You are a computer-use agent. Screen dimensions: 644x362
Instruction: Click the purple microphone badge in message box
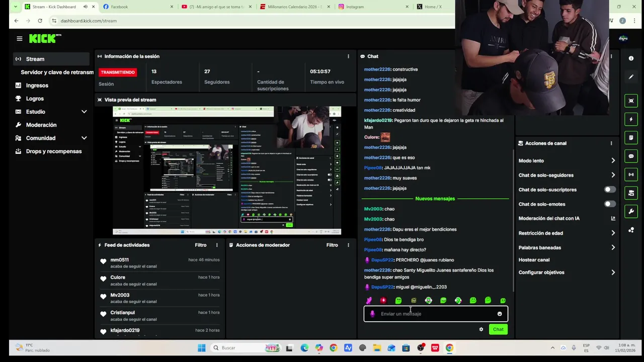pos(372,314)
